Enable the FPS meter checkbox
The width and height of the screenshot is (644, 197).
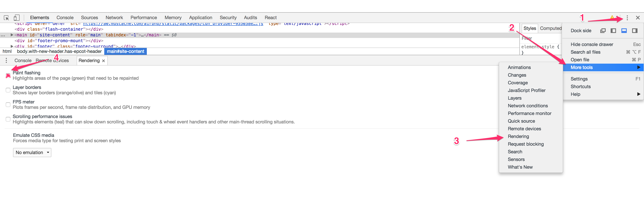click(x=8, y=104)
